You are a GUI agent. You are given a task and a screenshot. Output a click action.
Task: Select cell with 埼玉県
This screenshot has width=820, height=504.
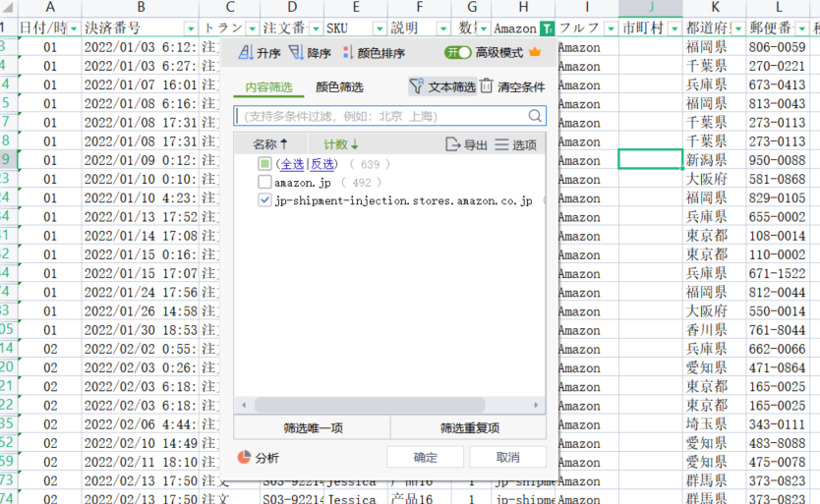pyautogui.click(x=715, y=424)
